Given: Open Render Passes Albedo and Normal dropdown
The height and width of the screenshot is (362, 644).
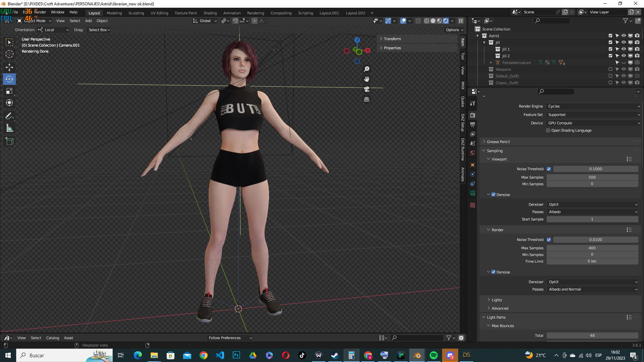Looking at the screenshot, I should click(592, 290).
